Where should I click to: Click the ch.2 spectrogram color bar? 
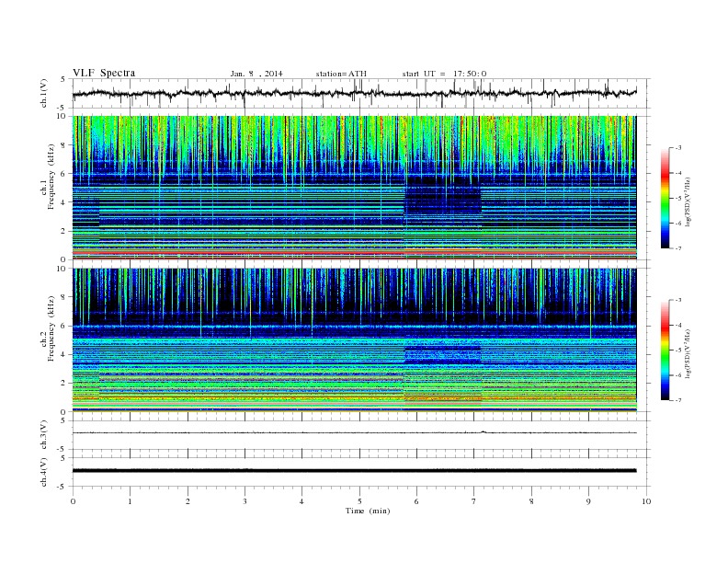click(x=665, y=350)
